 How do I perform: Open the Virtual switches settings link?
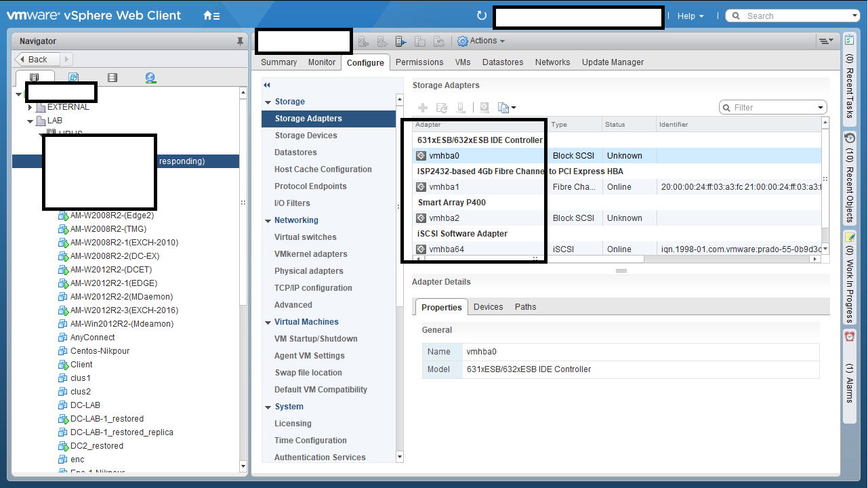pyautogui.click(x=305, y=237)
